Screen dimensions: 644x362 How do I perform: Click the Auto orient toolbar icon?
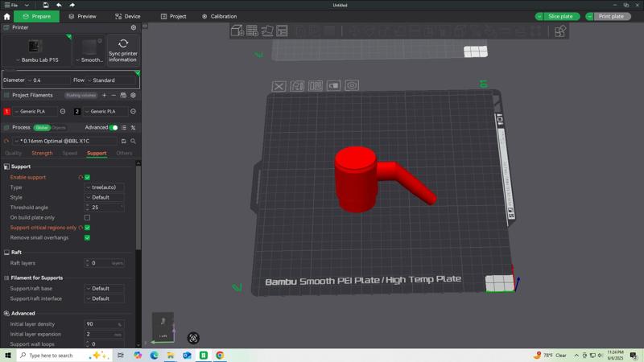[267, 31]
